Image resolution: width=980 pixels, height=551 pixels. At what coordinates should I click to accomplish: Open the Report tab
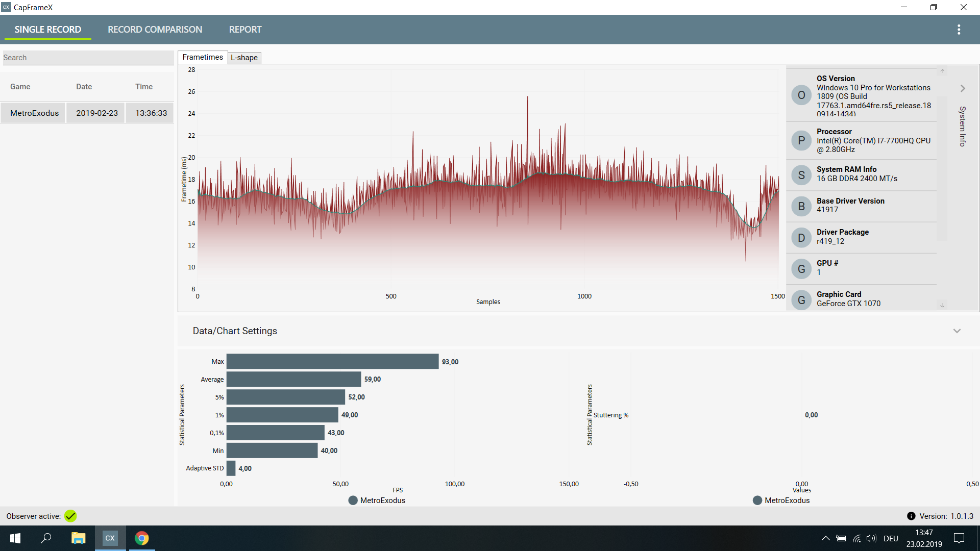(x=245, y=30)
